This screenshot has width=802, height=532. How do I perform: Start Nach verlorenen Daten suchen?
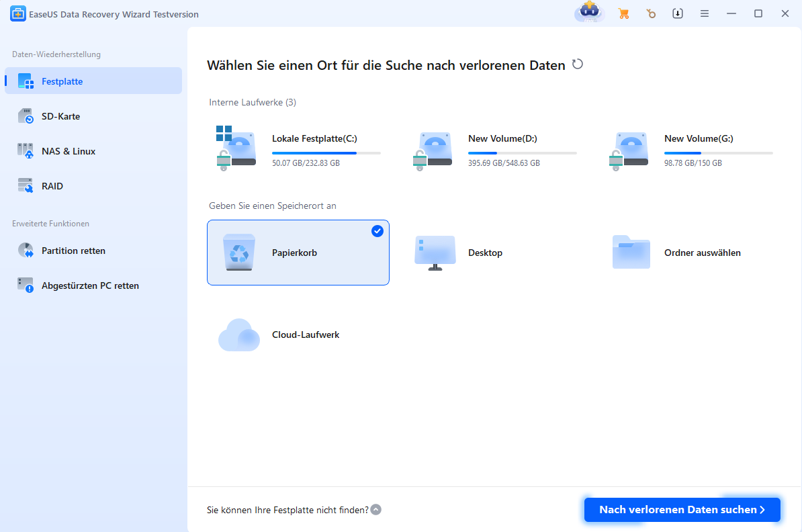coord(682,509)
